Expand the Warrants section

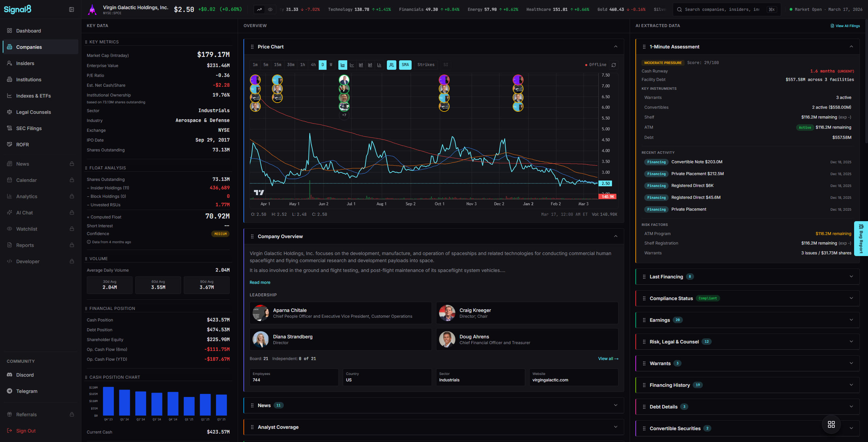[748, 363]
